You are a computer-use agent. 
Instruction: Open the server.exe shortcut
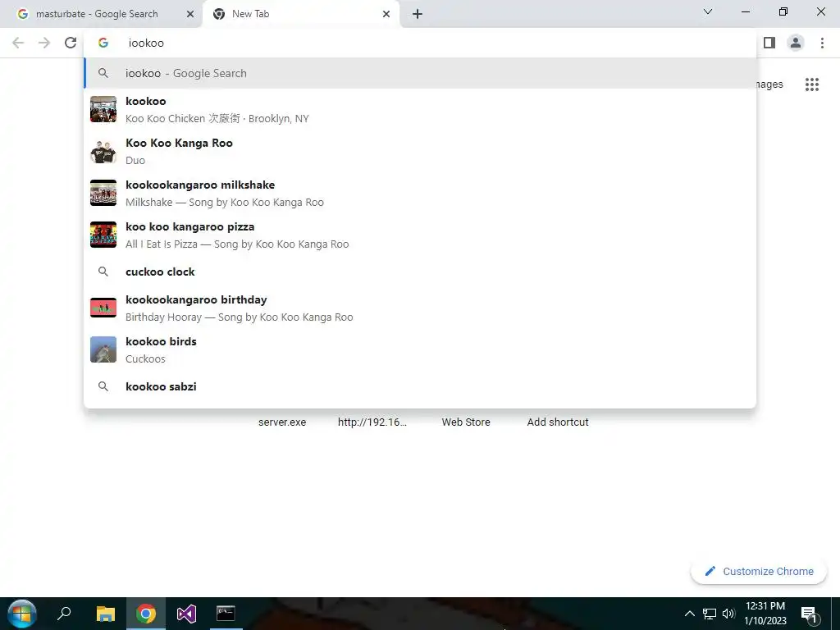(282, 422)
